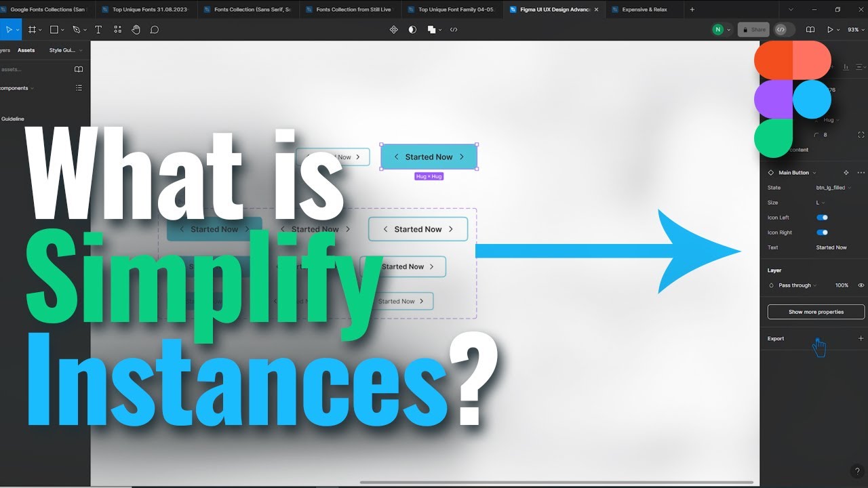Change the Pass through blend mode
The image size is (868, 488).
(793, 285)
